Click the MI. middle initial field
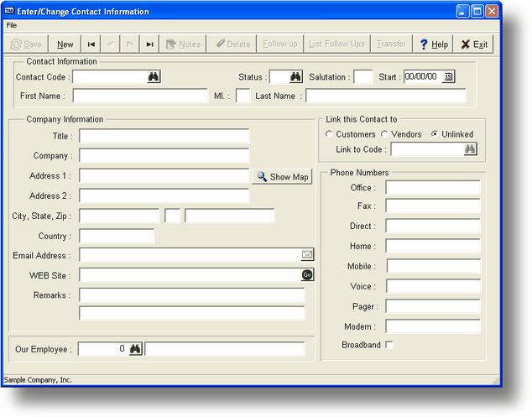This screenshot has width=532, height=417. click(x=243, y=96)
